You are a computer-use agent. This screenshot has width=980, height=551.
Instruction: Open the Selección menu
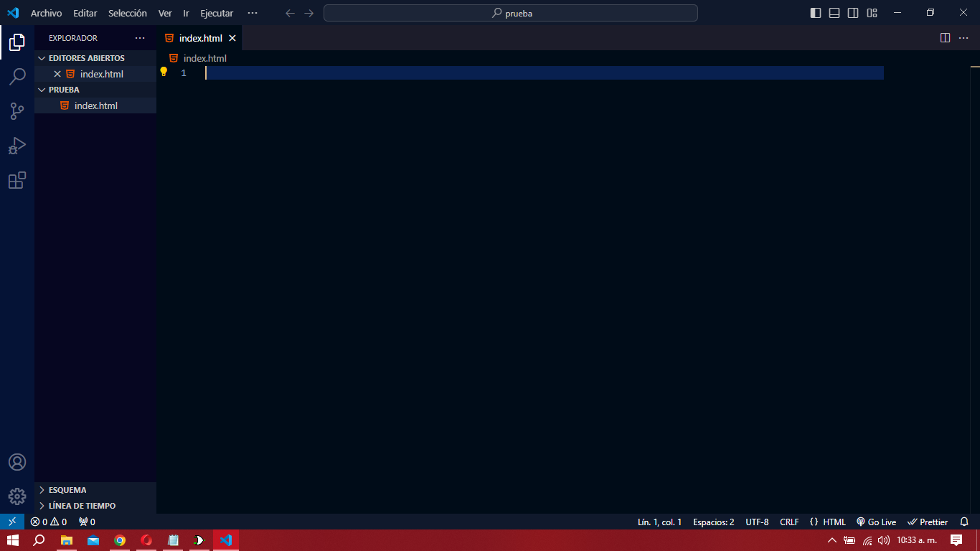pos(128,13)
